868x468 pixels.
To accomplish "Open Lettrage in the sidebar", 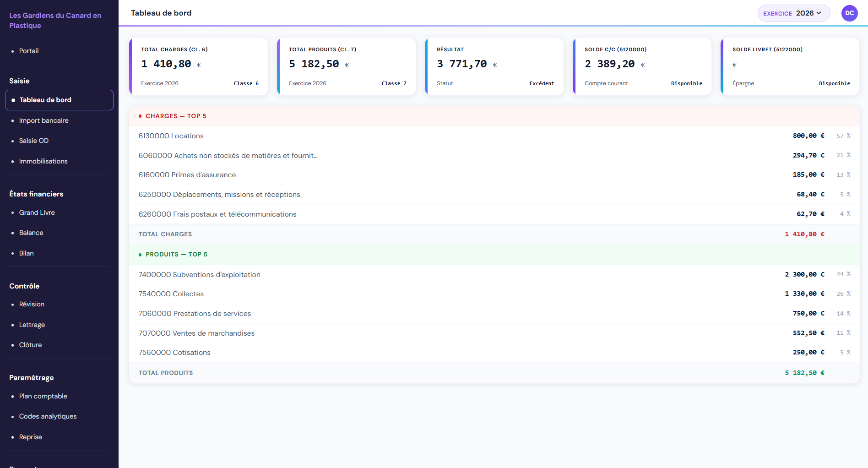I will pyautogui.click(x=32, y=325).
